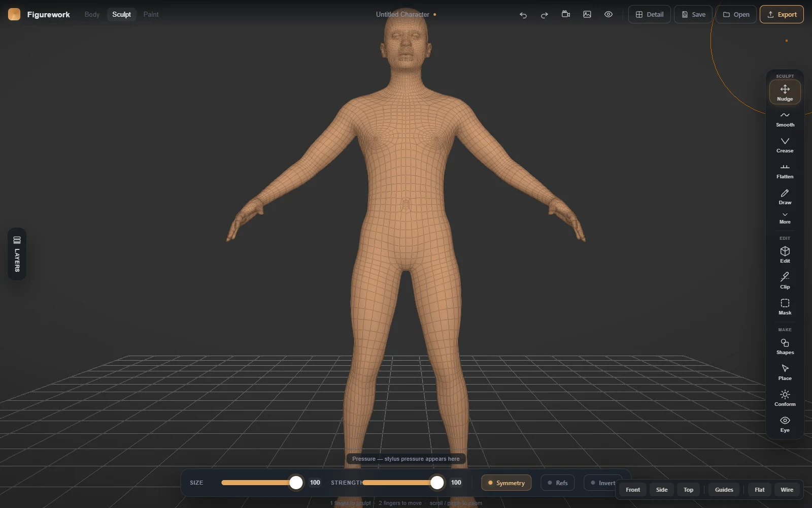Click the Strength slider handle
The width and height of the screenshot is (812, 508).
point(437,483)
